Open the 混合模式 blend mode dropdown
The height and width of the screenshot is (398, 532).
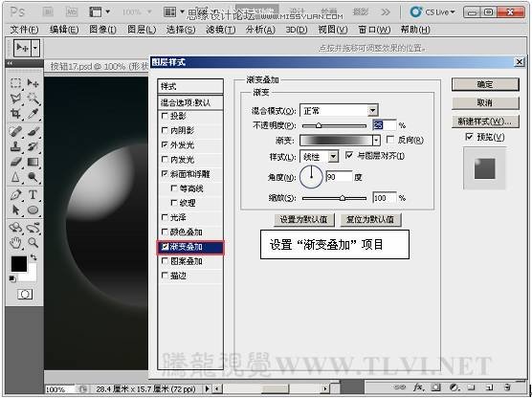(372, 110)
